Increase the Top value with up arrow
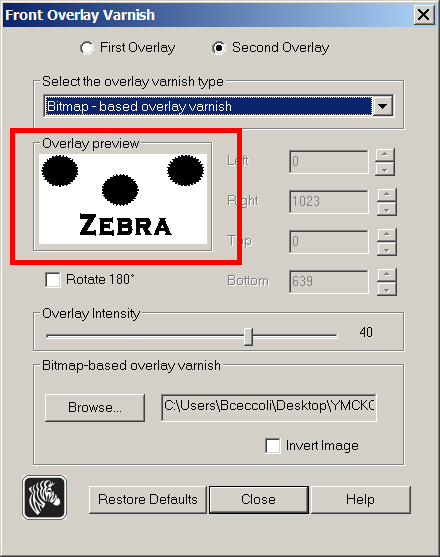The width and height of the screenshot is (440, 557). click(387, 235)
